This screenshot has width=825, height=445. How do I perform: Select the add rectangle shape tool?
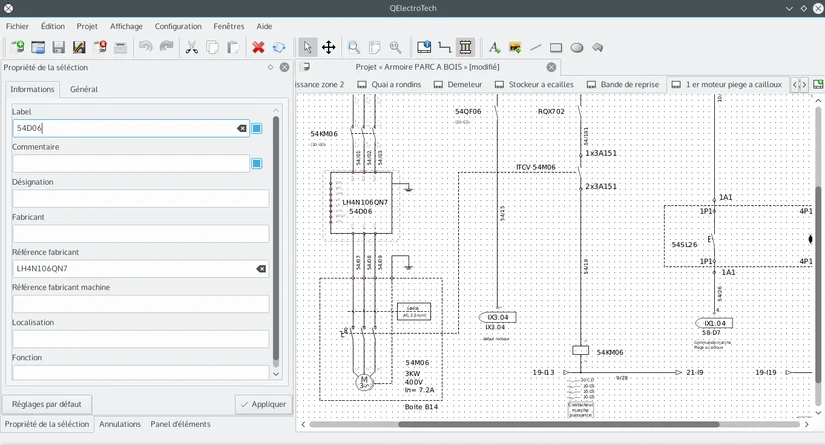click(556, 47)
